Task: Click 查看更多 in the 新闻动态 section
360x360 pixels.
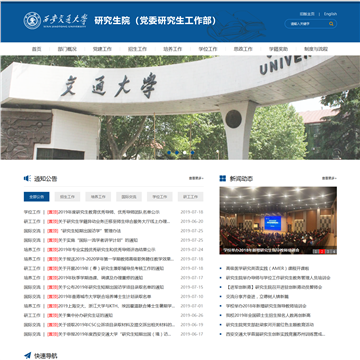Action: (x=329, y=179)
